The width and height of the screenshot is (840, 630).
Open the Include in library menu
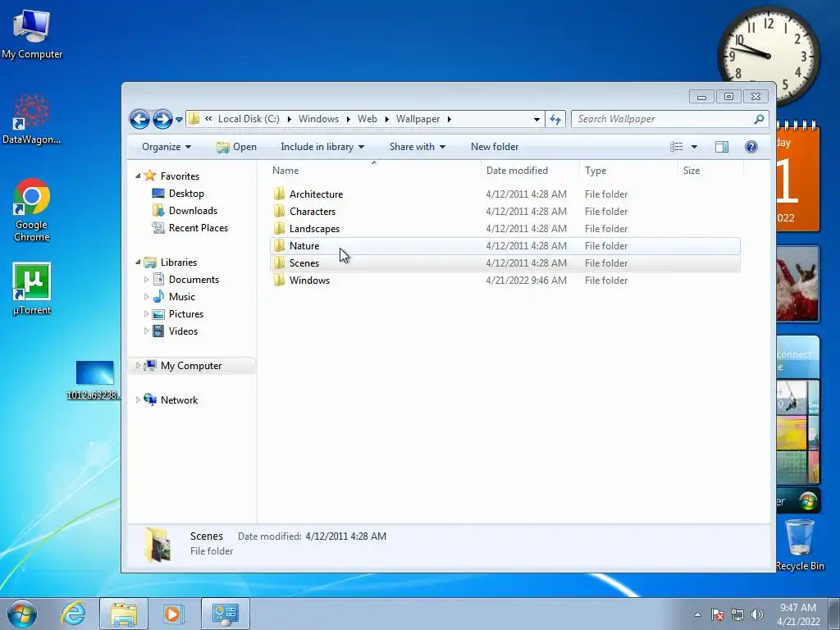pyautogui.click(x=322, y=147)
